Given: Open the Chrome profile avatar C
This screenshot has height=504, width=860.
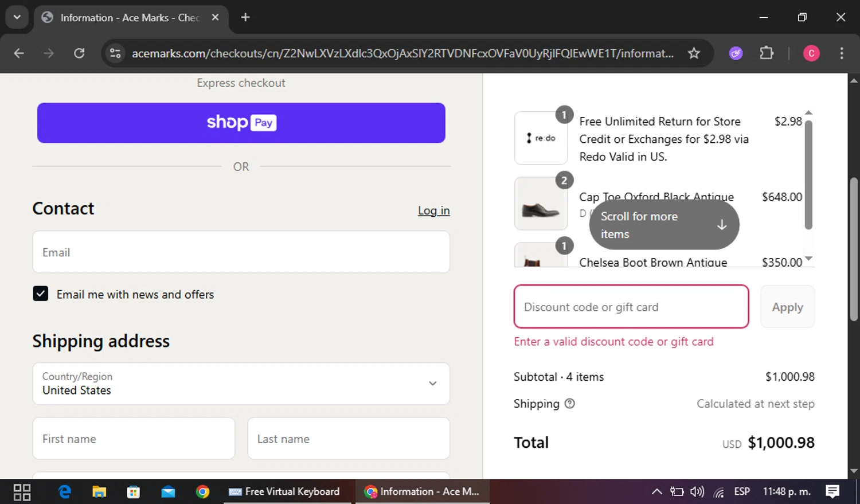Looking at the screenshot, I should click(811, 53).
